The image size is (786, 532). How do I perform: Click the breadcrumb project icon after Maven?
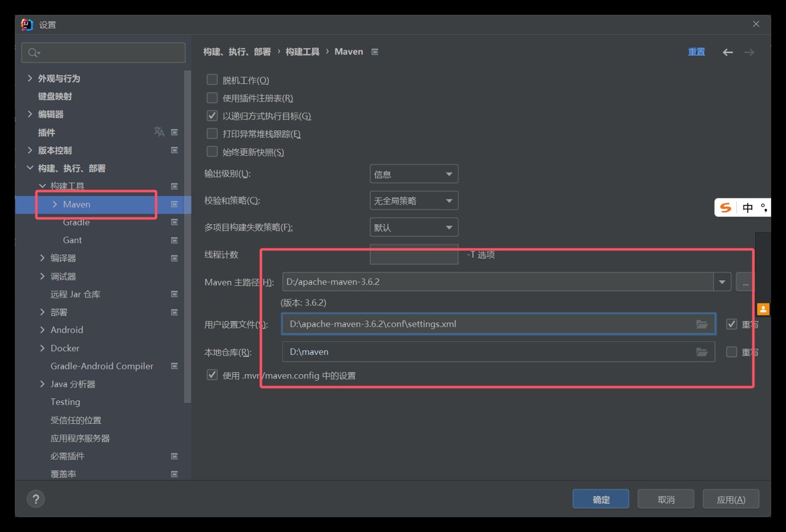[x=375, y=52]
